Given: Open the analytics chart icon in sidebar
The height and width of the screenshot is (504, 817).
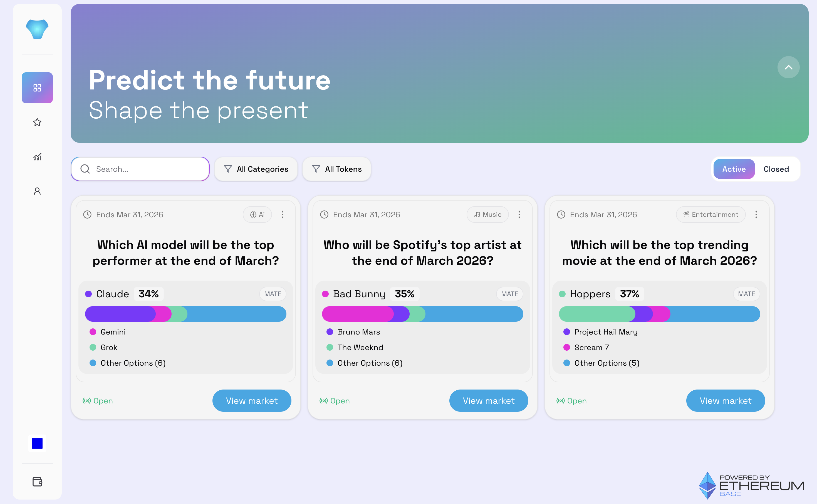Looking at the screenshot, I should tap(37, 157).
